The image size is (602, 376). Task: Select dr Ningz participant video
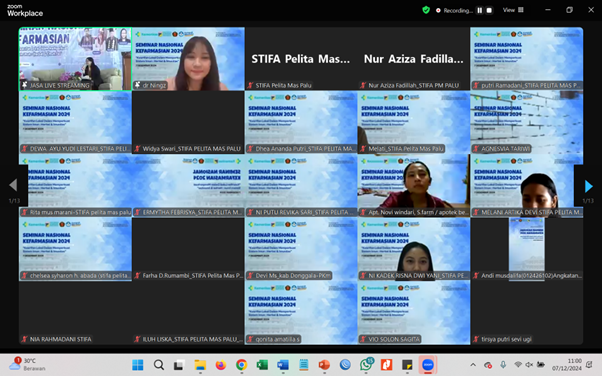tap(188, 59)
